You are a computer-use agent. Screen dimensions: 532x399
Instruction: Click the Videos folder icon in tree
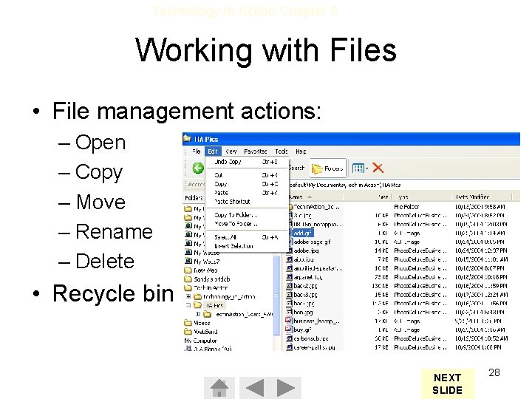point(188,323)
